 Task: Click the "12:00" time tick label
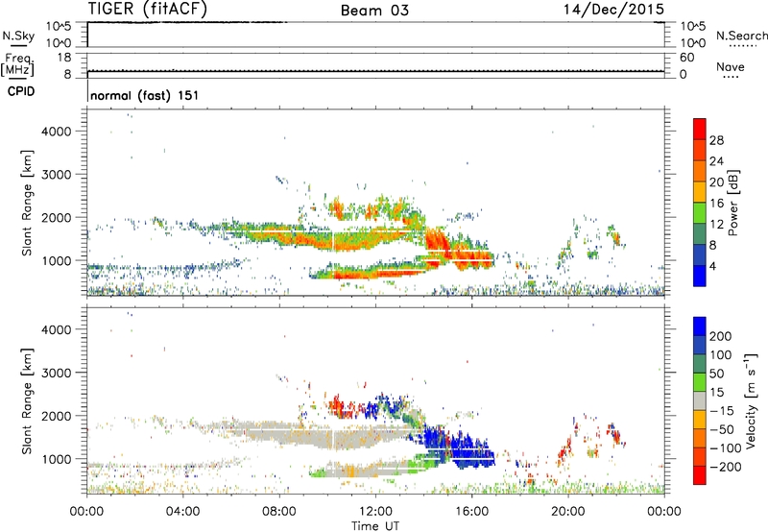tap(375, 512)
